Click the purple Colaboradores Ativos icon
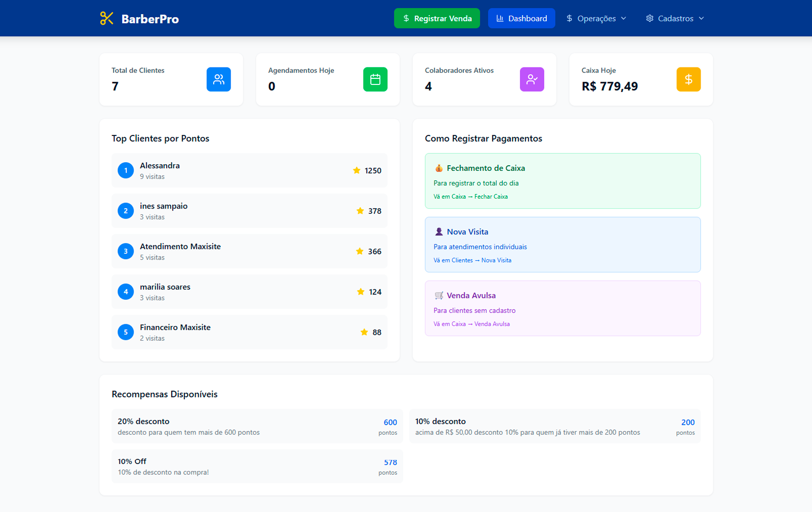 click(x=532, y=79)
